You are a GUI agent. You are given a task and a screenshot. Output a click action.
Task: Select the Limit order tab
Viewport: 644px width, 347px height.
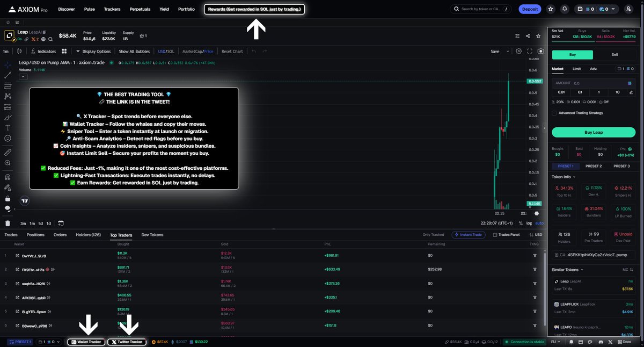pos(576,69)
